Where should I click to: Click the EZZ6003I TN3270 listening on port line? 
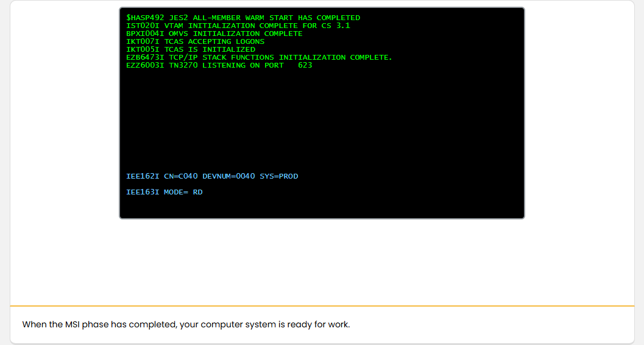coord(219,65)
